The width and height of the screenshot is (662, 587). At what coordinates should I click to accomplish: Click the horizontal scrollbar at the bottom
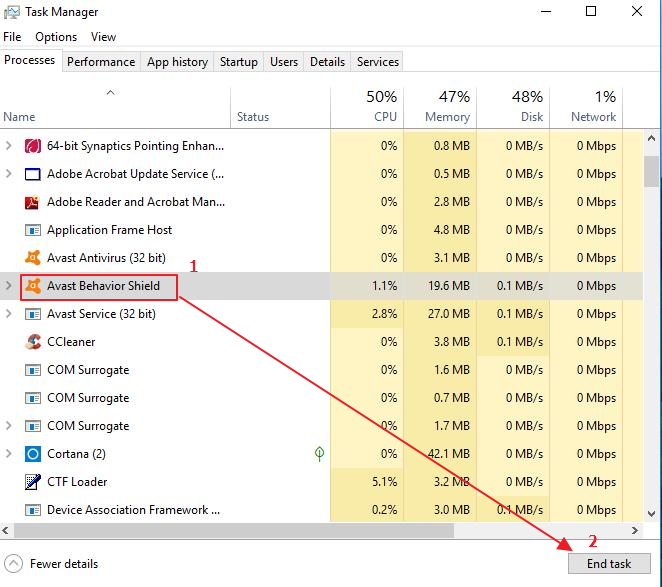(x=240, y=530)
